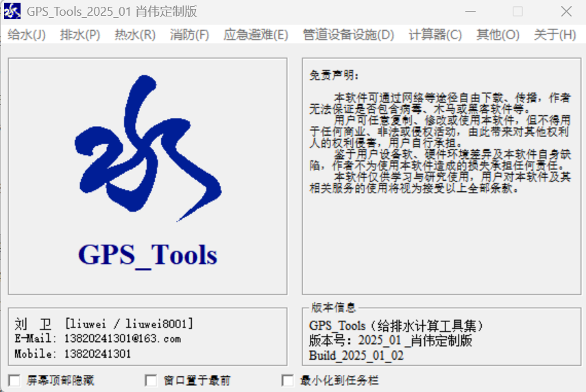Click the 免责声明 disclaimer text box
Image resolution: width=586 pixels, height=392 pixels.
(441, 176)
